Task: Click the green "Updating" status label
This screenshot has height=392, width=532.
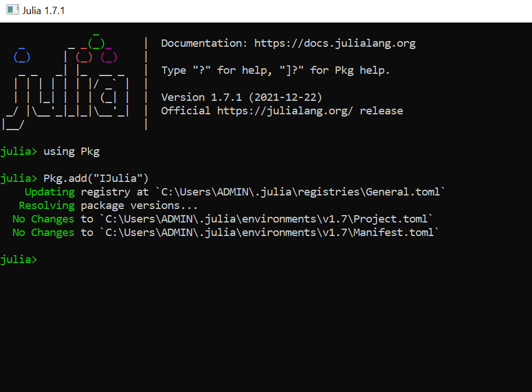Action: coord(49,191)
